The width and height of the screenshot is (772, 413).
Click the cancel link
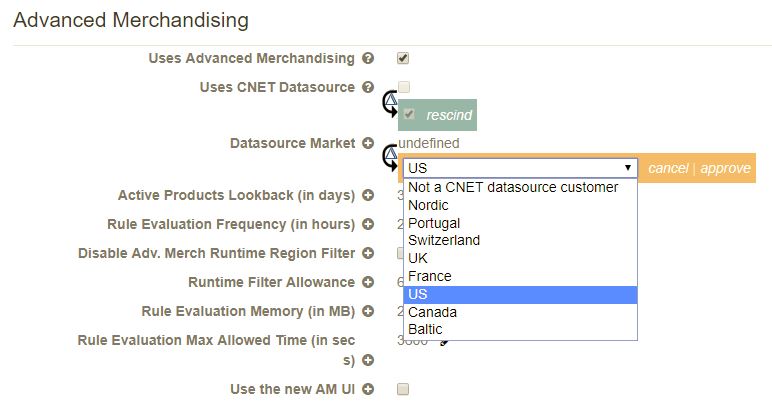(x=668, y=168)
